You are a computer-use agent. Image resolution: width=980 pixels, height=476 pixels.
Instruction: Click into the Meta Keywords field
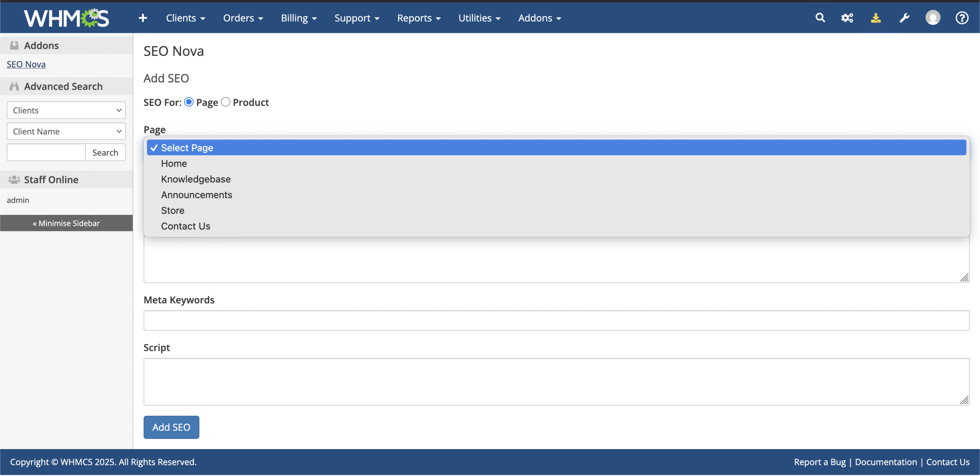pos(556,321)
